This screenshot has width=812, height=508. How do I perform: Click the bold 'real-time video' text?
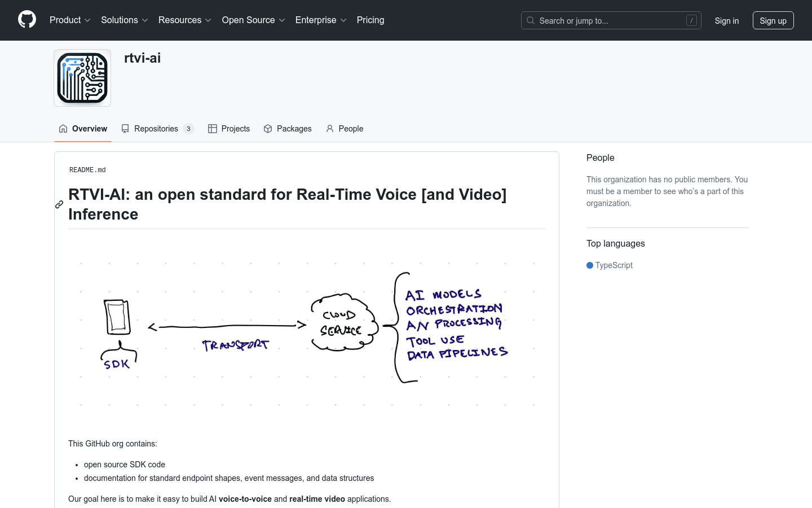[317, 499]
